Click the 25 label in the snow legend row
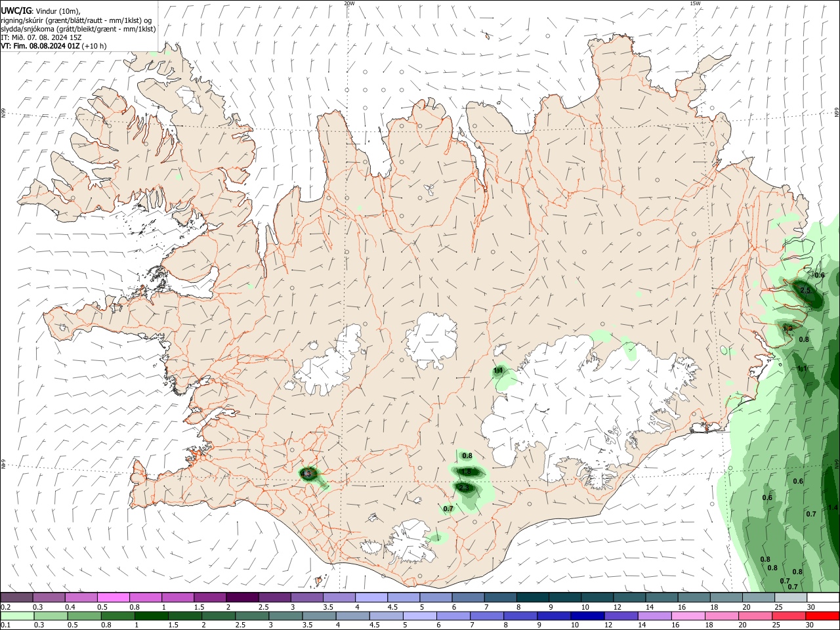 [x=778, y=607]
